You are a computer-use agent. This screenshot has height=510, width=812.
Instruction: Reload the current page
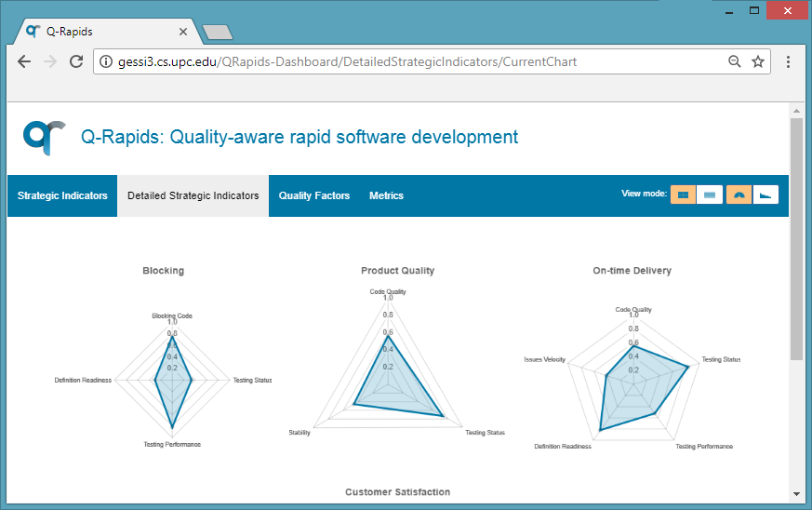tap(76, 61)
